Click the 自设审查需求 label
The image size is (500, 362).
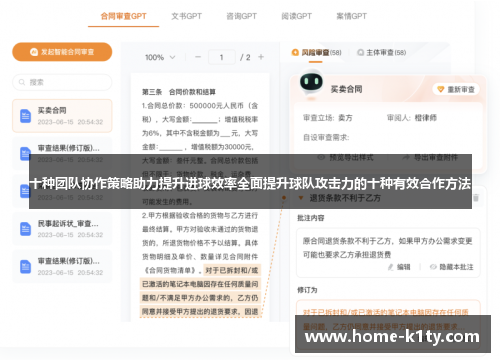326,137
